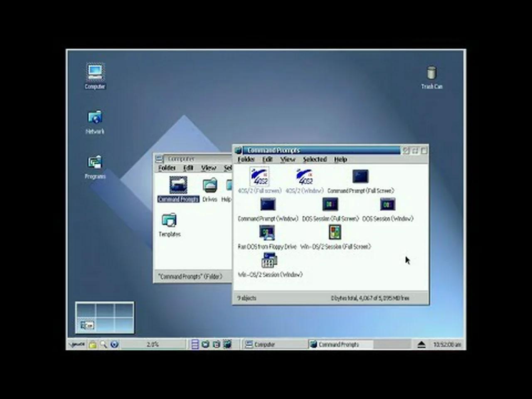This screenshot has height=399, width=532.
Task: Launch Win-OS/2 Session (Full Screen)
Action: point(335,232)
